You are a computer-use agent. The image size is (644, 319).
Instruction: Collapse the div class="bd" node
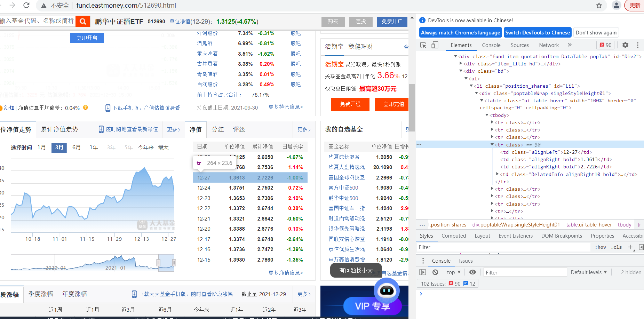pos(461,71)
